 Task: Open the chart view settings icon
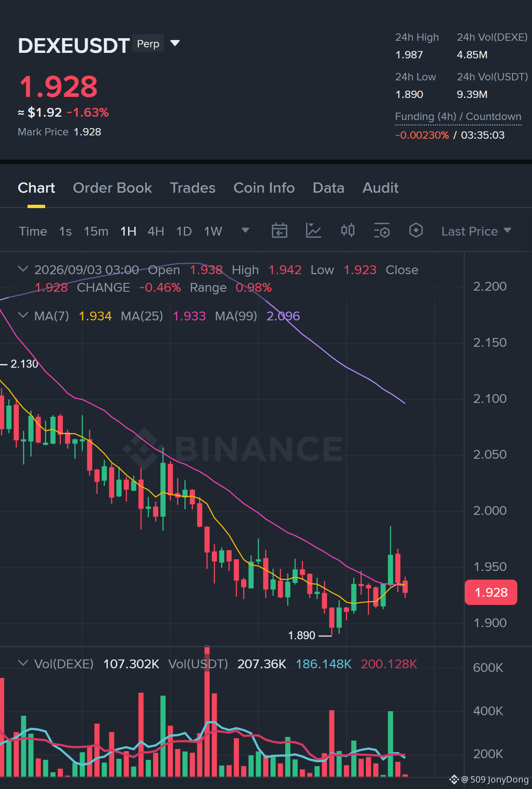click(382, 231)
